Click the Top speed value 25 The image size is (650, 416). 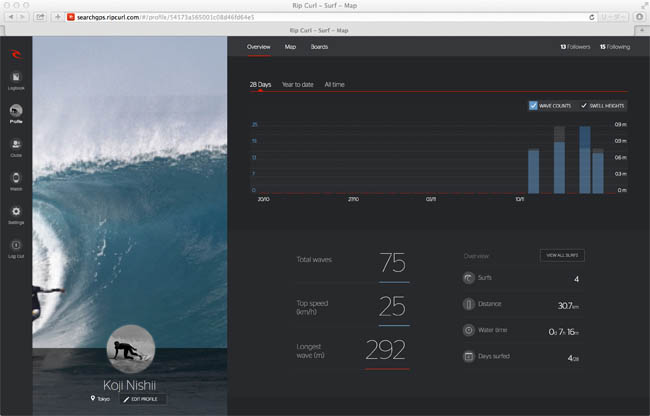[392, 306]
